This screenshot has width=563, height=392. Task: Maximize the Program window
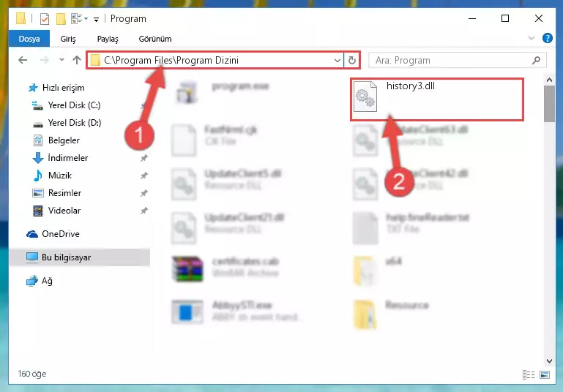505,18
